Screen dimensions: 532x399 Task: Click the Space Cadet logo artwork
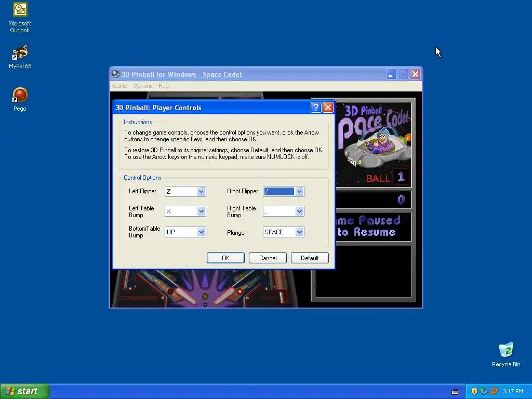pyautogui.click(x=374, y=144)
